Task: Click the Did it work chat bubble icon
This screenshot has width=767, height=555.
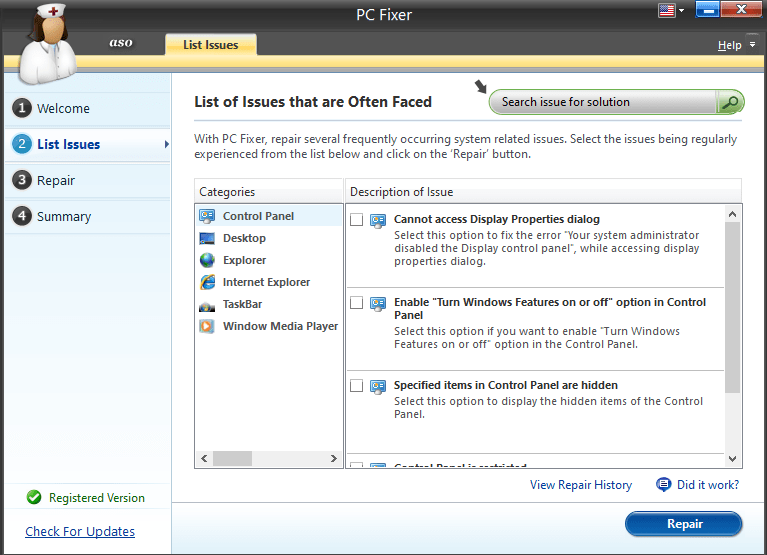Action: tap(663, 485)
